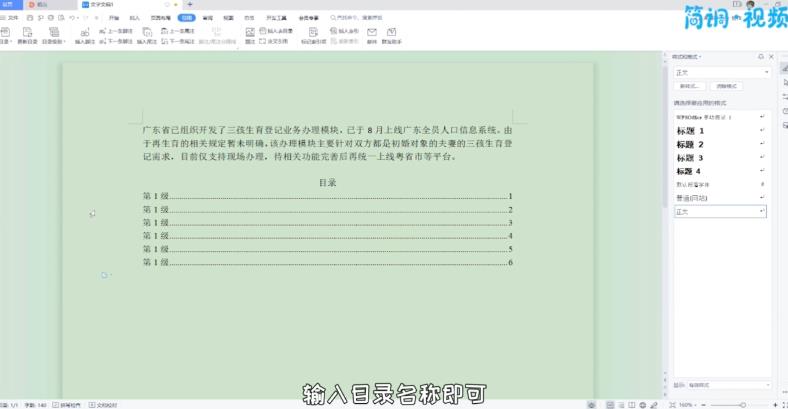Open the 页面布局 ribbon tab
This screenshot has height=409, width=788.
tap(160, 18)
